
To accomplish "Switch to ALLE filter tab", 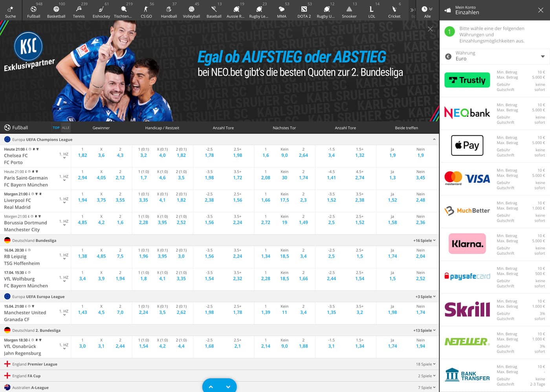I will tap(66, 128).
